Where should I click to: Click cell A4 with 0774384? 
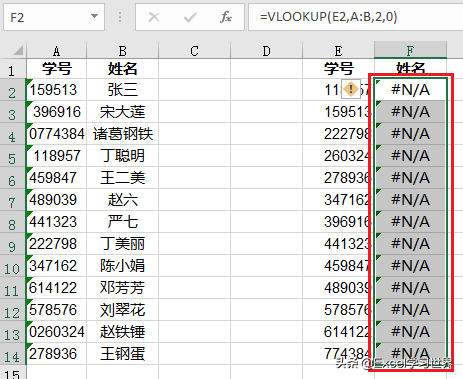pos(56,134)
